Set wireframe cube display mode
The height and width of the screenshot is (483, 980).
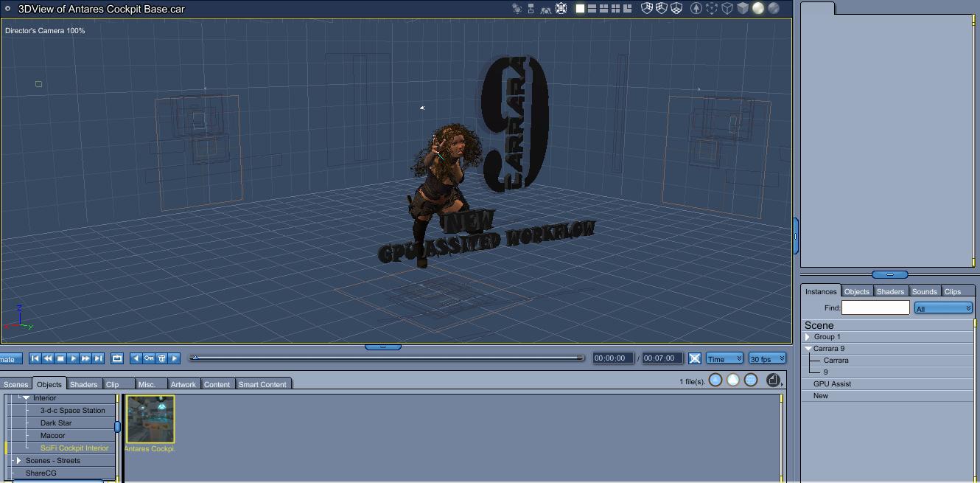tap(727, 9)
